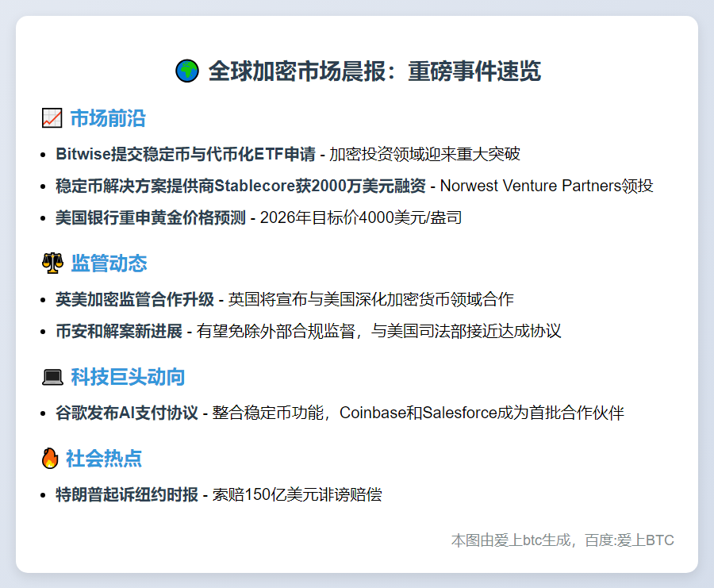Screen dimensions: 714x588
Task: Click the laptop emoji beside 科技巨头动向
Action: [x=52, y=377]
